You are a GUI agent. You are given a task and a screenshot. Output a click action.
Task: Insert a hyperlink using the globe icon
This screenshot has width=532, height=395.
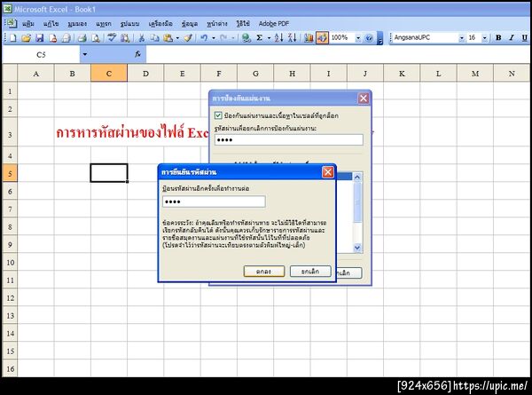(x=246, y=37)
